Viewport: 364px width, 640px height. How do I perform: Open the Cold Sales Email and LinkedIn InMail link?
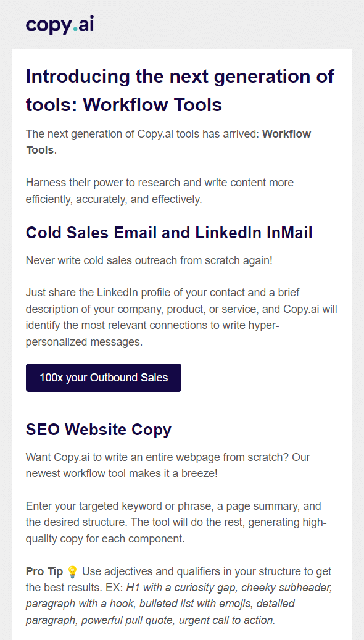(169, 233)
